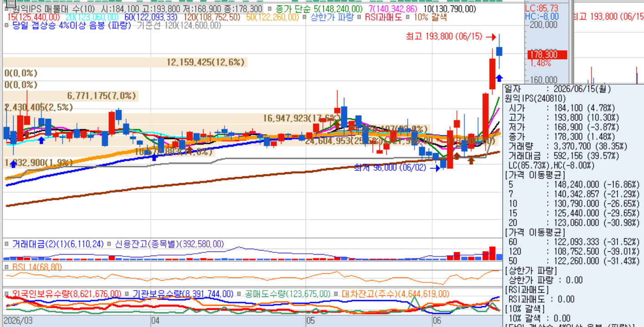Click the 2026/03 date axis label
The width and height of the screenshot is (644, 327).
(x=18, y=321)
